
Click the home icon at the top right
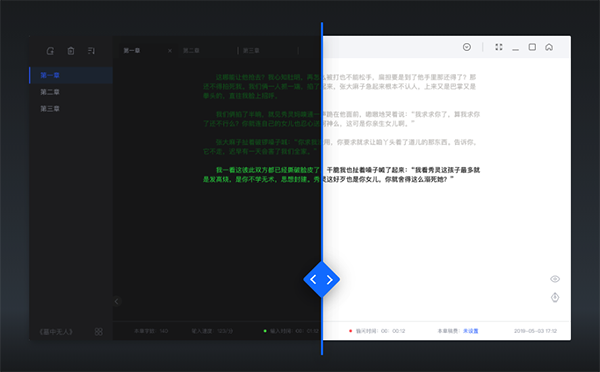click(x=549, y=47)
